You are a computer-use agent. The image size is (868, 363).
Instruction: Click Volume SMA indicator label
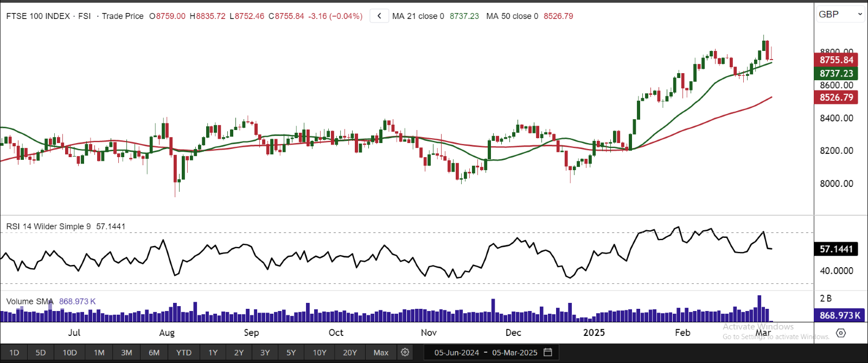pyautogui.click(x=30, y=301)
